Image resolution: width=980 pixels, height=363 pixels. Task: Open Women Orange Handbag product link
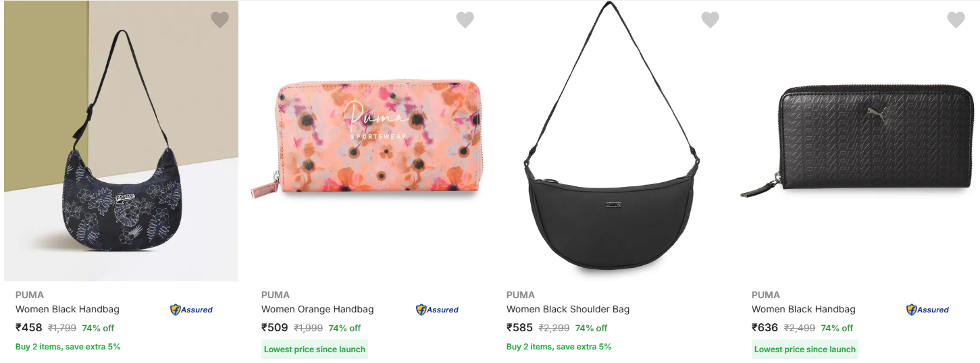[317, 310]
